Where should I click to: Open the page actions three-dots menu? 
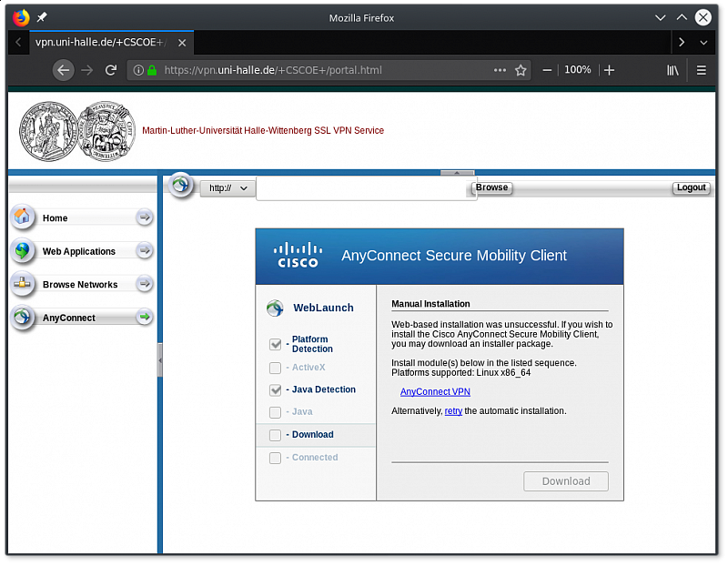500,70
